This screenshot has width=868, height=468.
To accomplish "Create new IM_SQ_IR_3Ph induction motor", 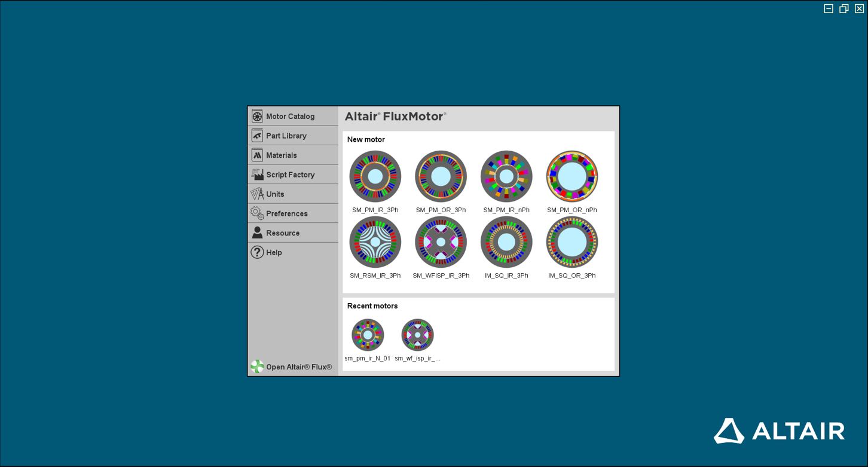I will [x=506, y=243].
